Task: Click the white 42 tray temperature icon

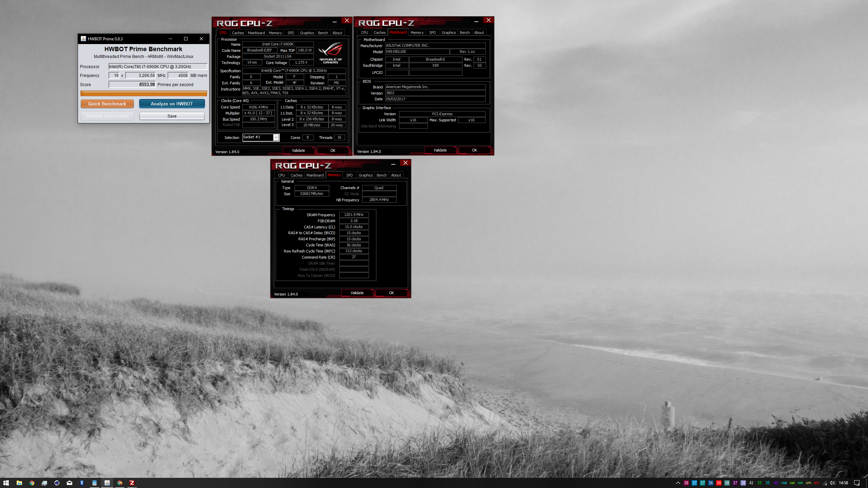Action: pyautogui.click(x=751, y=483)
